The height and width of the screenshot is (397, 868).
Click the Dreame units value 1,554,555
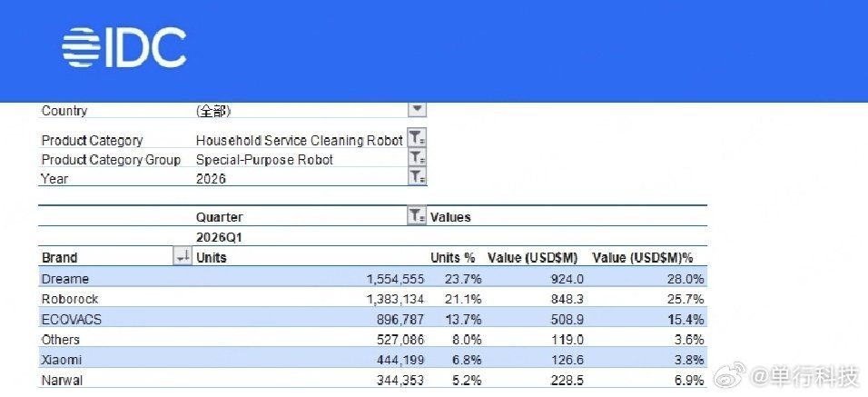(395, 280)
